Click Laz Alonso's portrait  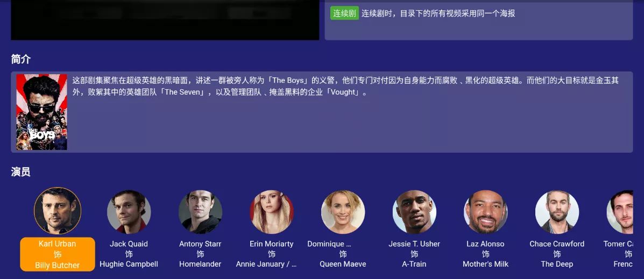pos(486,212)
